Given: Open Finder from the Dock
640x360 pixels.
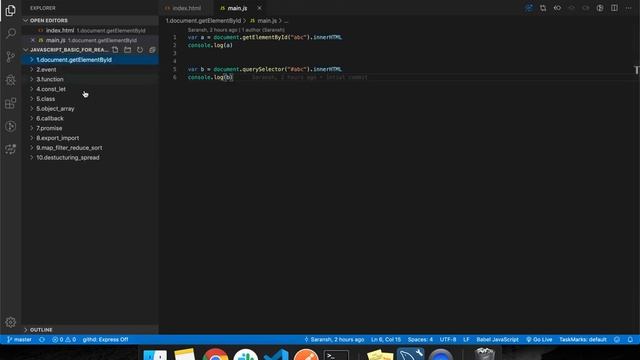Looking at the screenshot, I should click(x=155, y=355).
